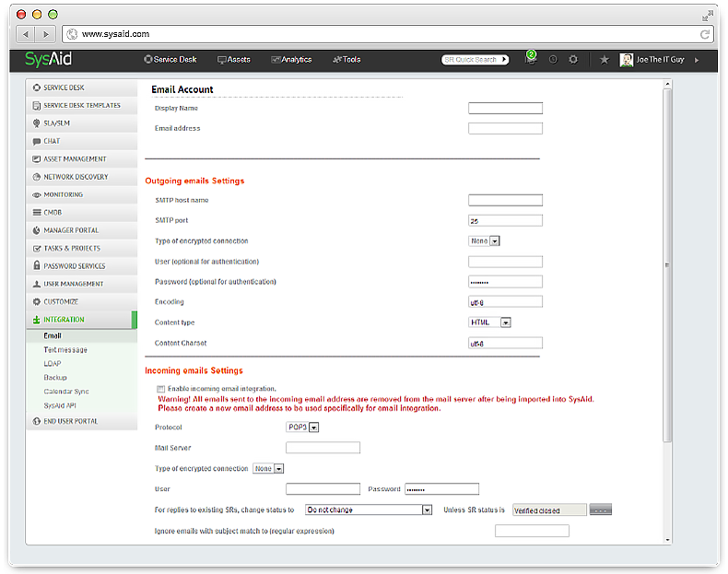Click the Chat bubble sidebar icon
Viewport: 728px width, 574px height.
(x=37, y=141)
